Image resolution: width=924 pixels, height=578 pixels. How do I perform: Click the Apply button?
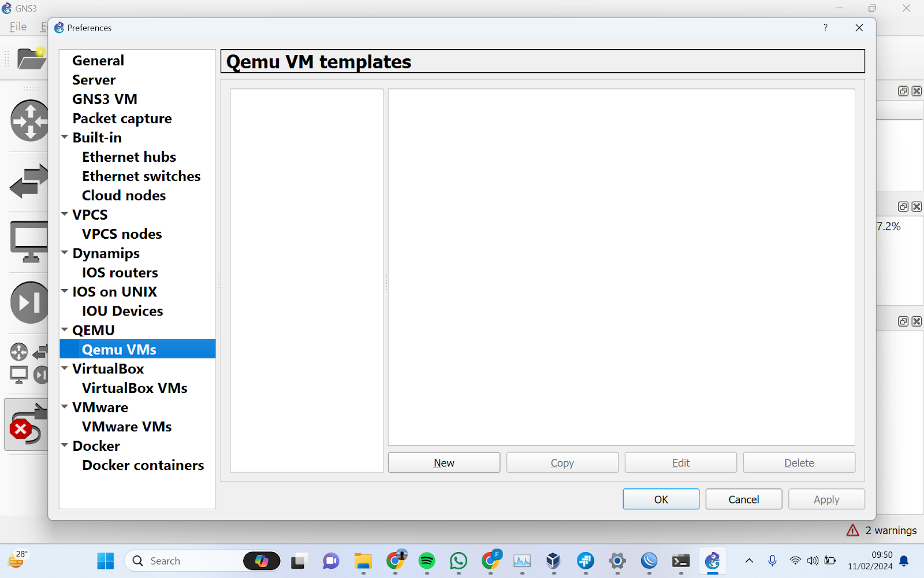(x=826, y=499)
